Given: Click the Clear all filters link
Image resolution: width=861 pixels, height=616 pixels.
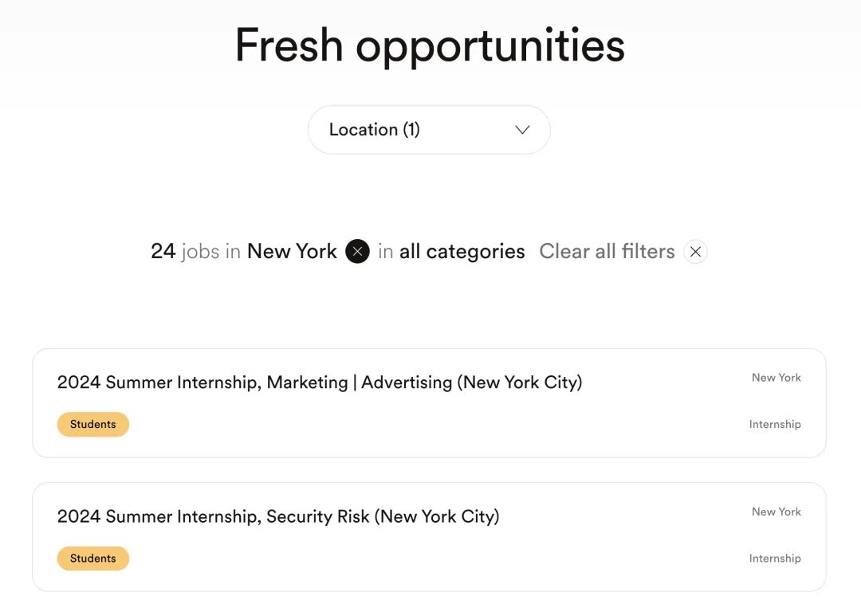Looking at the screenshot, I should click(x=607, y=252).
